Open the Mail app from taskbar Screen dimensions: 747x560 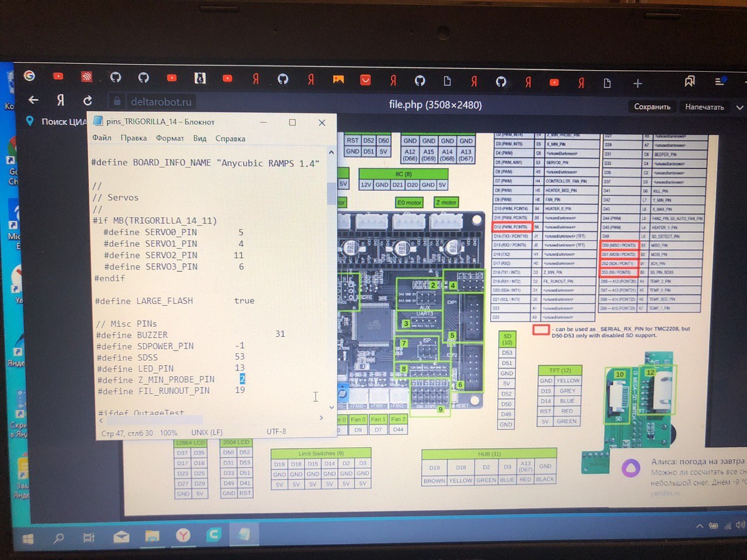tap(121, 537)
